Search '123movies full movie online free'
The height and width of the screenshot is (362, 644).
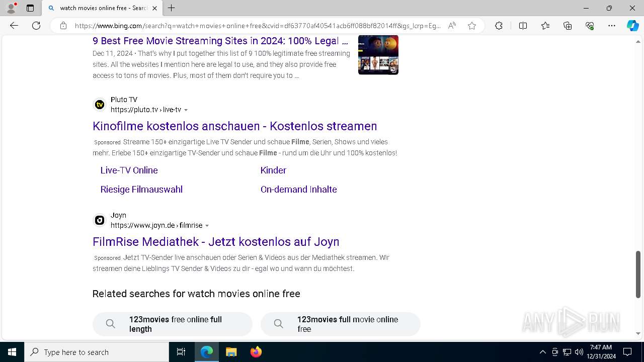point(341,324)
